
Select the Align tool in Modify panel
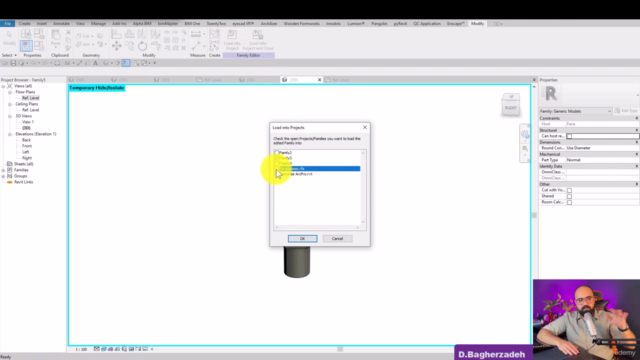click(x=116, y=34)
